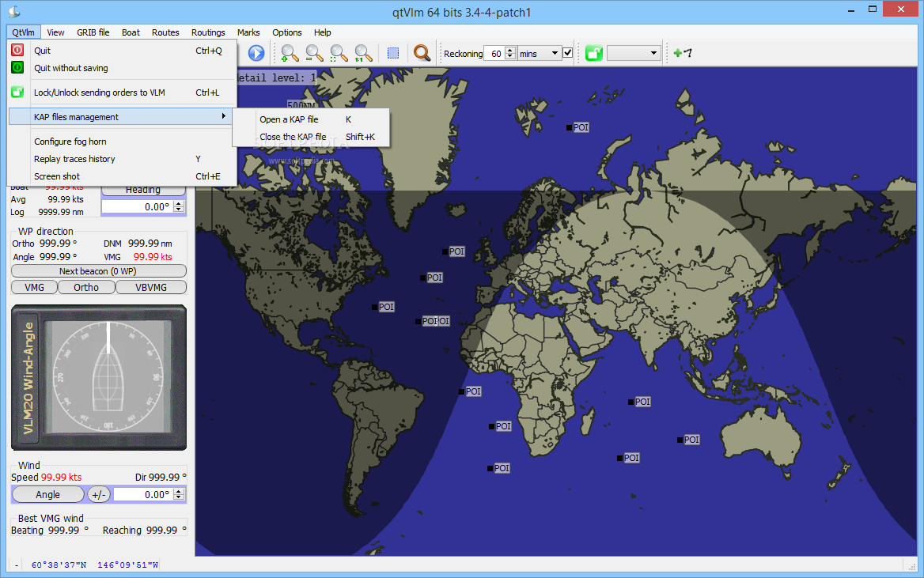Open the GRIB file menu
Screen dimensions: 924x578
tap(93, 32)
